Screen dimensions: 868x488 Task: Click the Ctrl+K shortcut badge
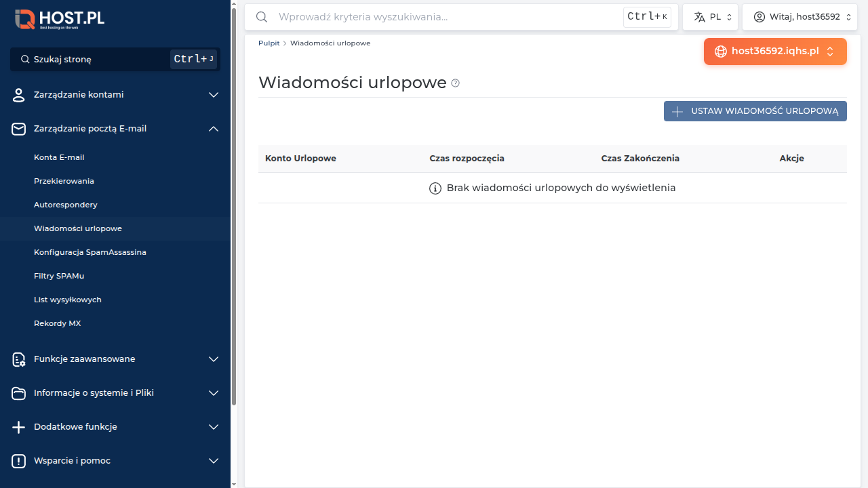[647, 17]
